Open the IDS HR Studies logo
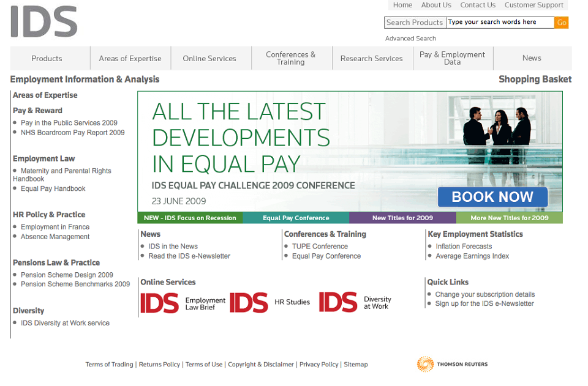 270,303
